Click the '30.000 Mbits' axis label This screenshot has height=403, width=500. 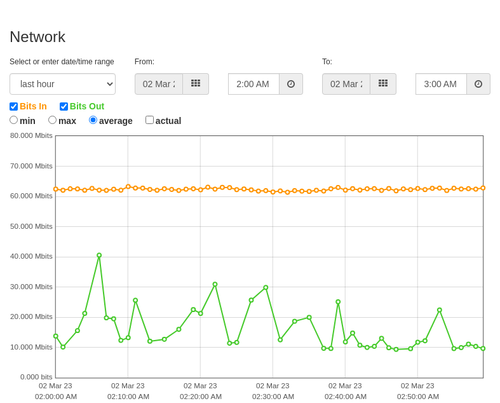(31, 287)
